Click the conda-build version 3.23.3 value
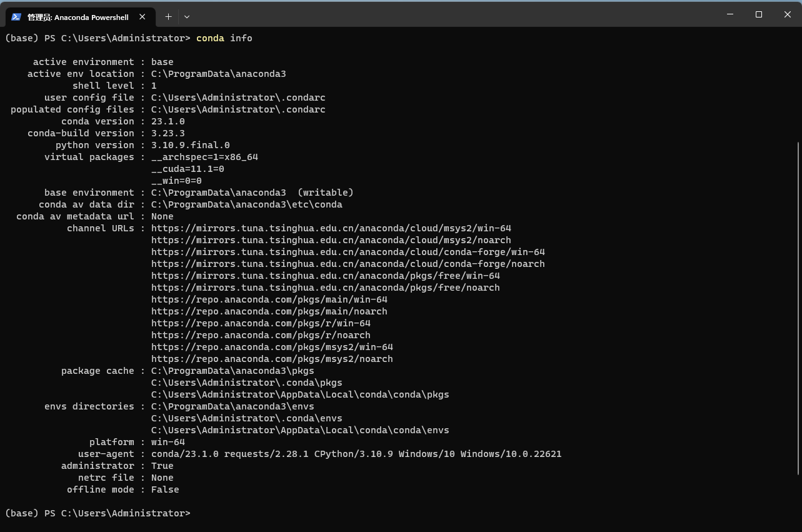Viewport: 802px width, 532px height. (168, 133)
